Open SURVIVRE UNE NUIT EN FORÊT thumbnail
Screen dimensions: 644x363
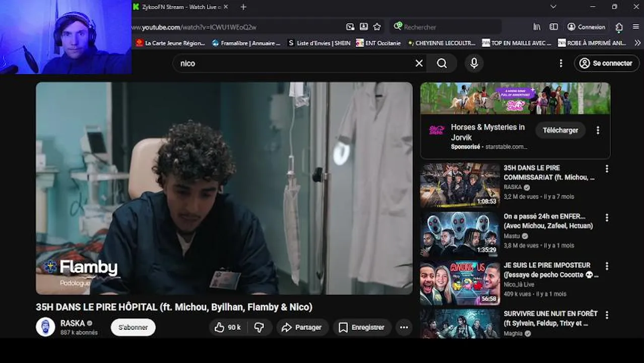point(460,324)
